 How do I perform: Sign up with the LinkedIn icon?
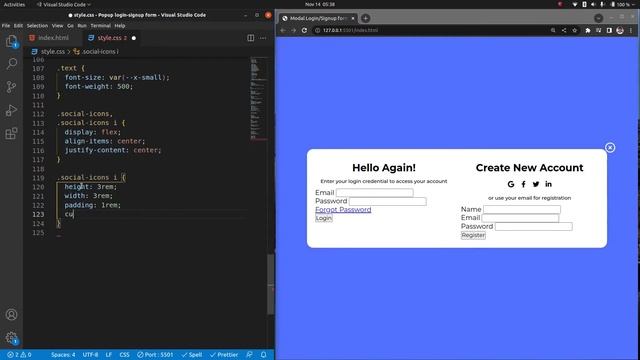tap(549, 184)
